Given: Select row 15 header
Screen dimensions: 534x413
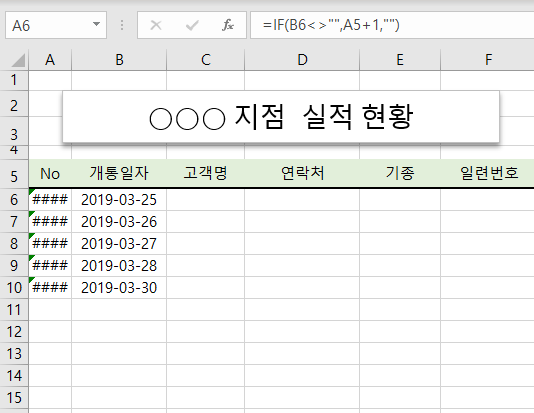Looking at the screenshot, I should 14,398.
